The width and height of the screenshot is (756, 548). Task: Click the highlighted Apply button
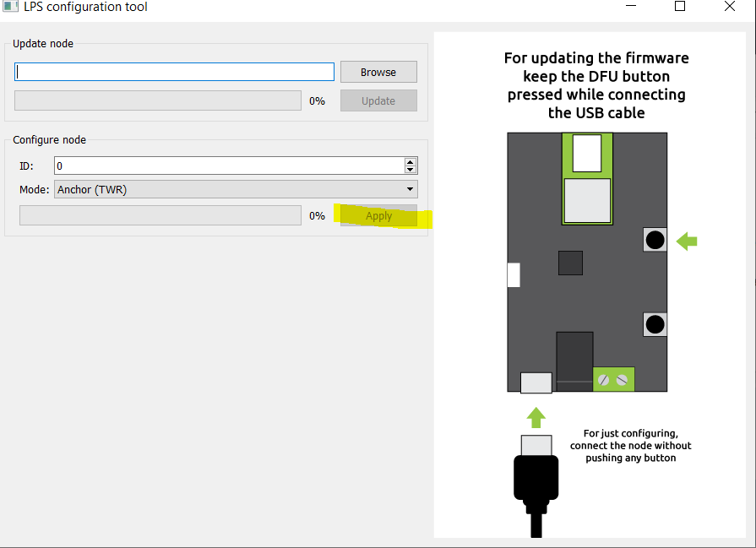pos(378,216)
